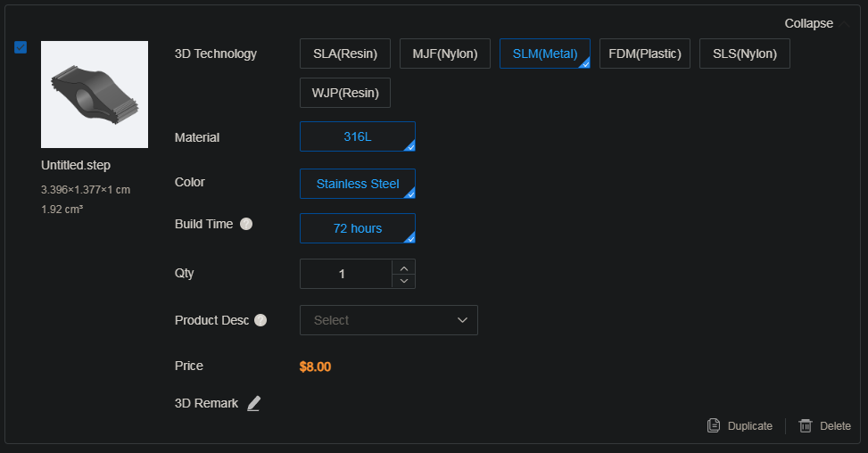868x453 pixels.
Task: Pick the SLS(Nylon) technology option
Action: (744, 54)
